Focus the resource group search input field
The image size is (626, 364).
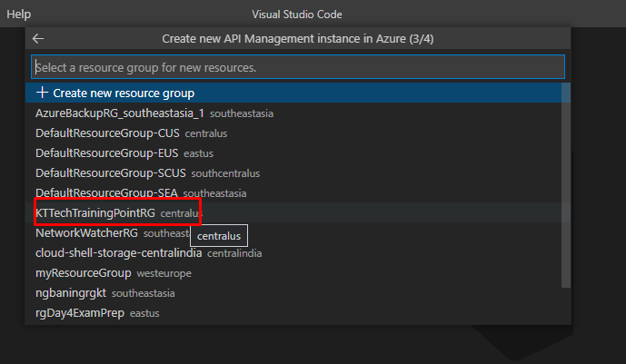298,67
